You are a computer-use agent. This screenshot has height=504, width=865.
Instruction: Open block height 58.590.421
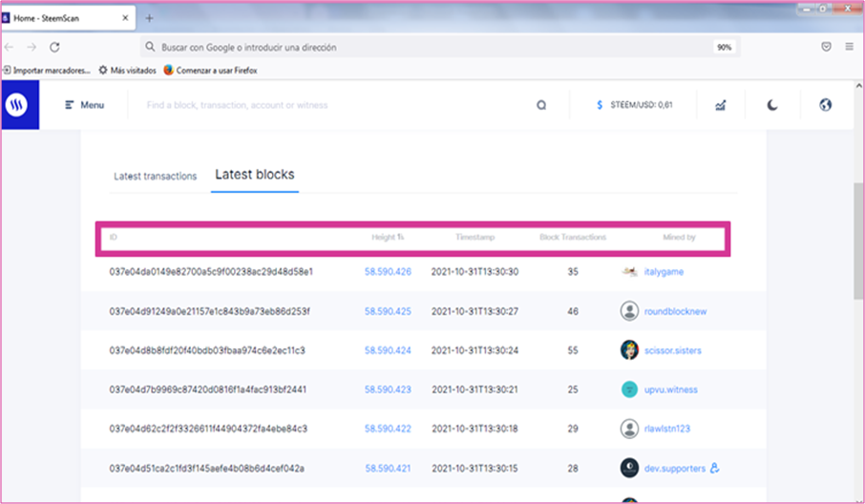[388, 469]
